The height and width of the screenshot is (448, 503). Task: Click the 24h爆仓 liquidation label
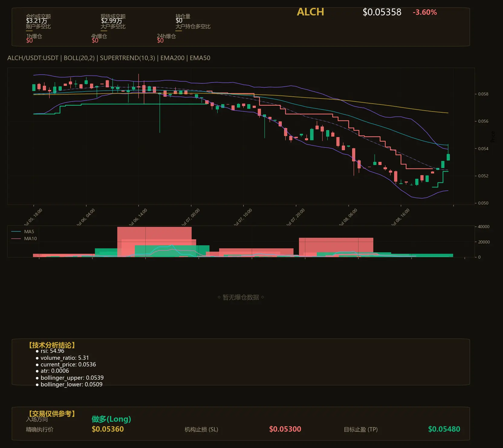[166, 36]
